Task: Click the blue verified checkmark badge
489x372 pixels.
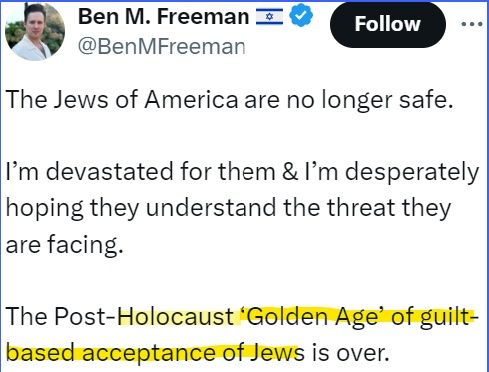Action: tap(301, 16)
